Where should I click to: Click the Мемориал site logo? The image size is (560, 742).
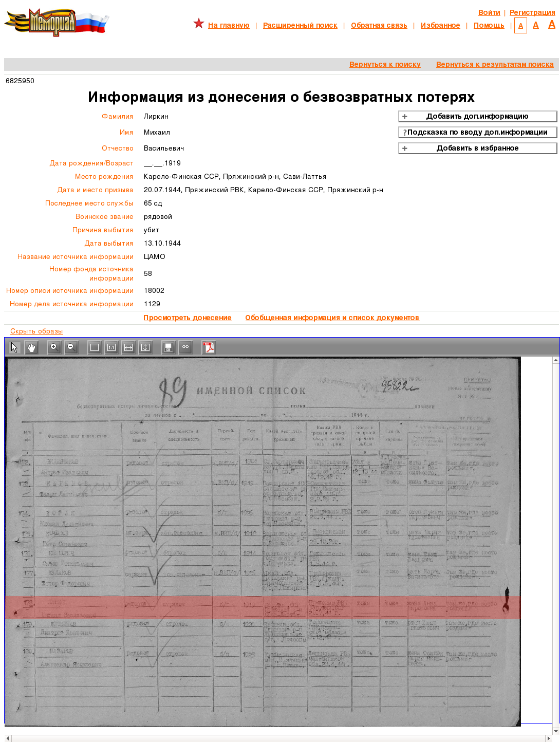click(x=57, y=23)
